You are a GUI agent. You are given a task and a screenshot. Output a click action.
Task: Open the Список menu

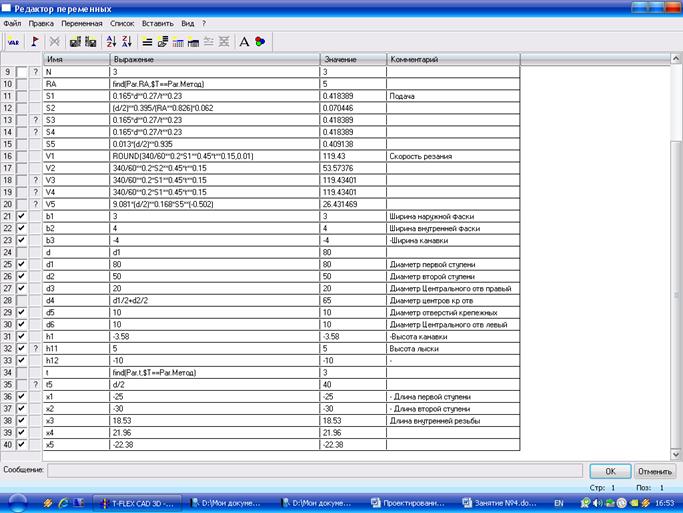pyautogui.click(x=122, y=24)
